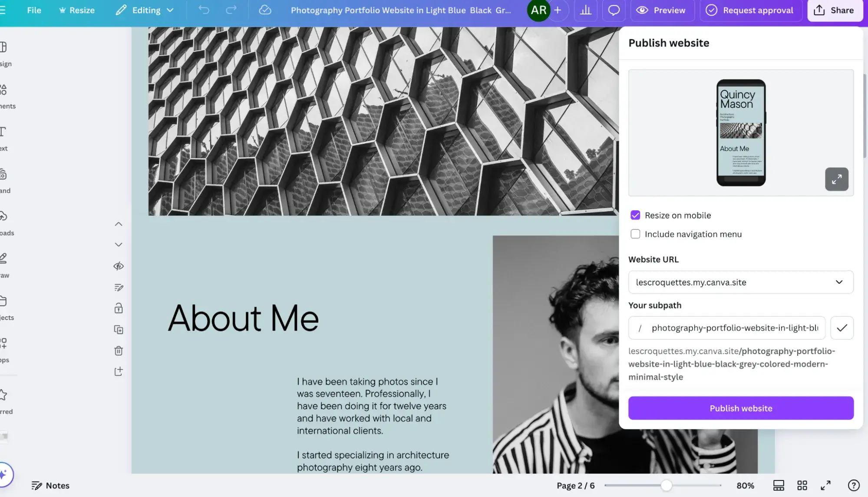Open the File menu
This screenshot has height=497, width=868.
[34, 11]
